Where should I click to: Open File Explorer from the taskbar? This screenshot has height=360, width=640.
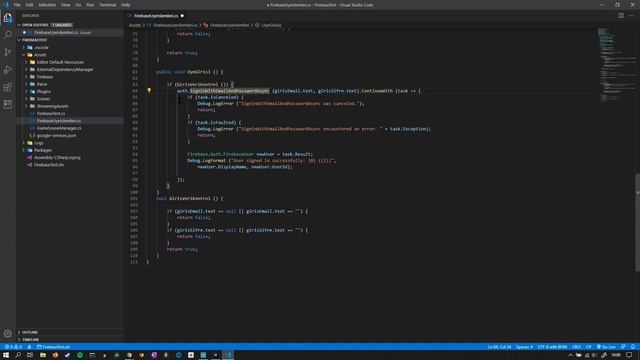coord(42,355)
